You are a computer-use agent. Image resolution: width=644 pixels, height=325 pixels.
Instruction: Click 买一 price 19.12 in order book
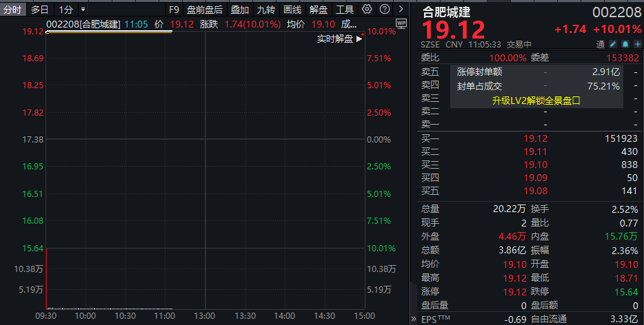[535, 138]
